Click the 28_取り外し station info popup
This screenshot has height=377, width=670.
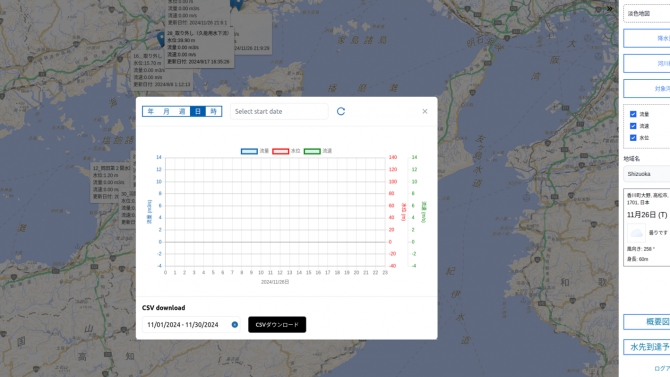200,47
